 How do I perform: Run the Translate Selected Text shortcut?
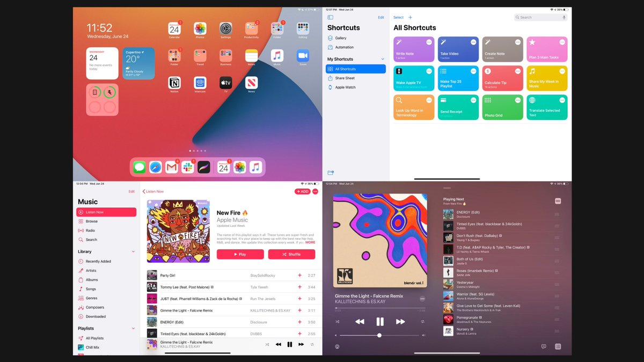[547, 107]
